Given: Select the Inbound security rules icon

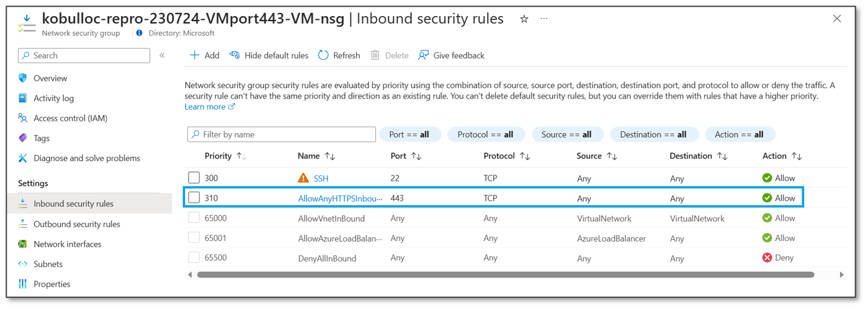Looking at the screenshot, I should [23, 203].
